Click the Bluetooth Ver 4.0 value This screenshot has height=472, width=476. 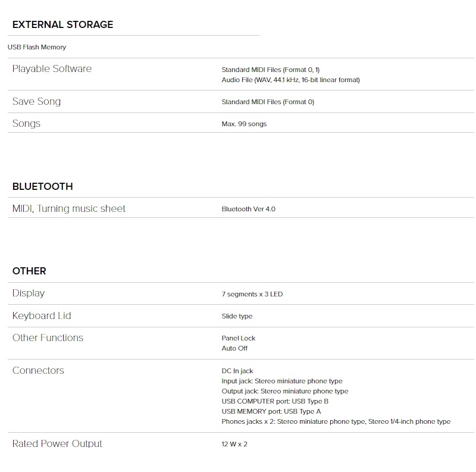click(x=248, y=209)
